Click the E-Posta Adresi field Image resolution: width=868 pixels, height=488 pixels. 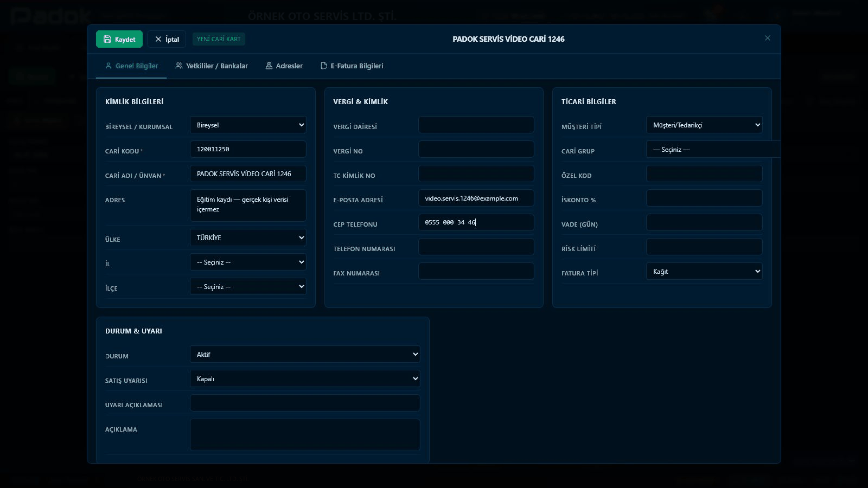point(476,198)
